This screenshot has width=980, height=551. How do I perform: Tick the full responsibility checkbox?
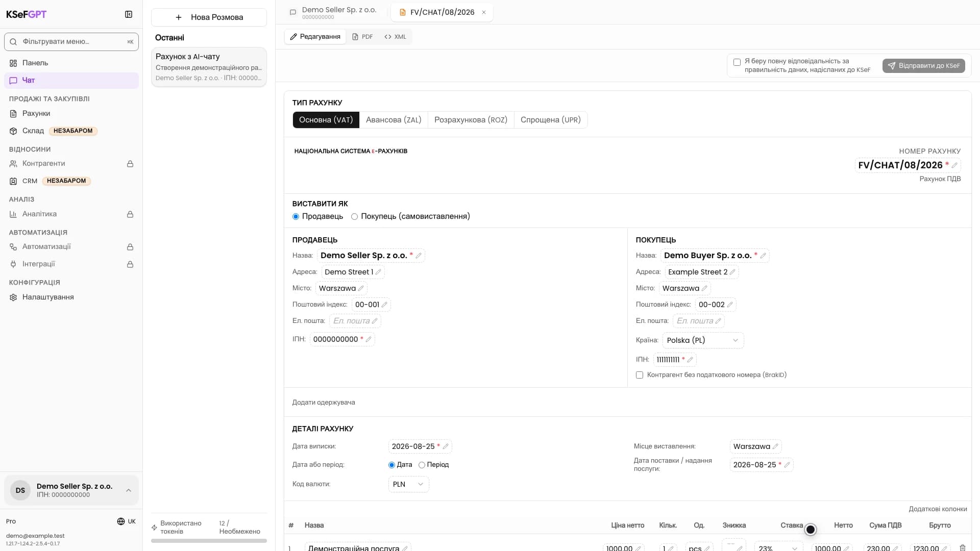point(737,62)
